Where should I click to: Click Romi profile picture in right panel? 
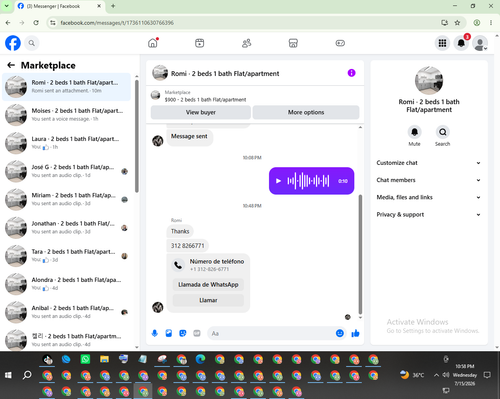(429, 80)
